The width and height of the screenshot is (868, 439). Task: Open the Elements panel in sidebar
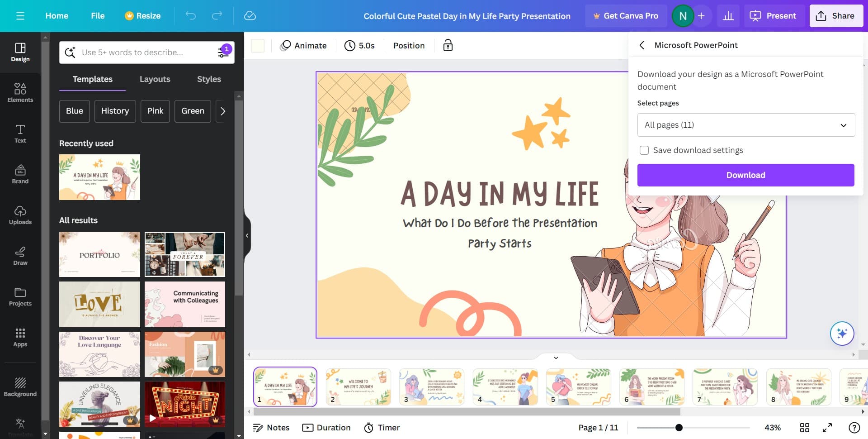coord(20,93)
